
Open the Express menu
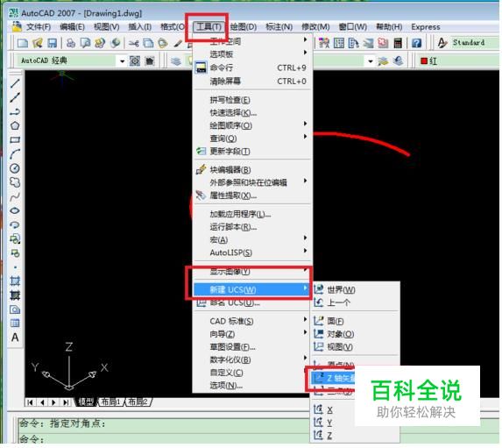tap(426, 26)
